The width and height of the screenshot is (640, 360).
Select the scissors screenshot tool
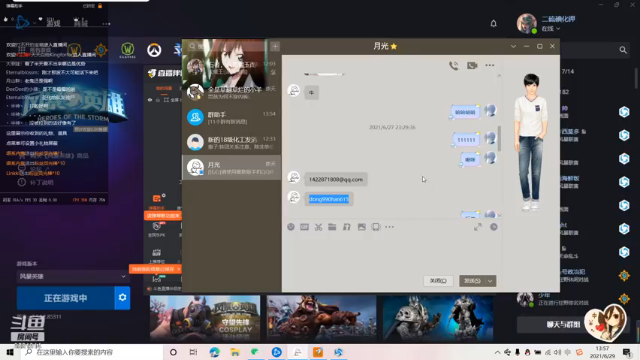click(318, 227)
